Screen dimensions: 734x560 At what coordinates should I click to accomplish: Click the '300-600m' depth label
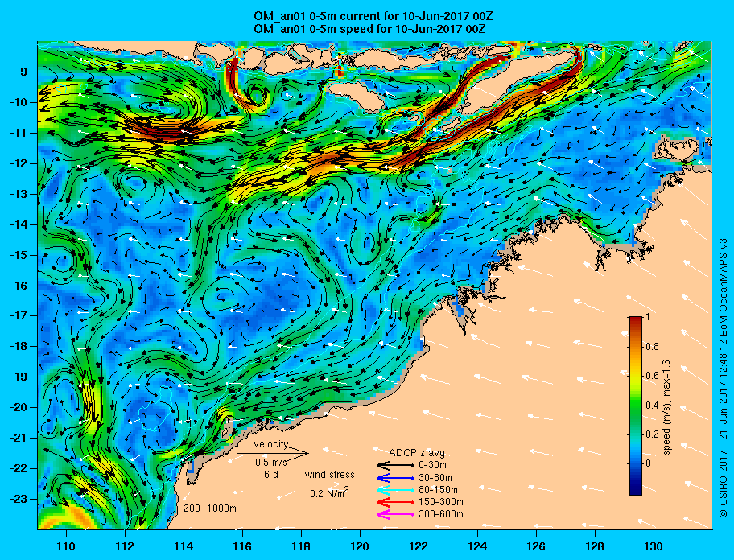coord(441,515)
